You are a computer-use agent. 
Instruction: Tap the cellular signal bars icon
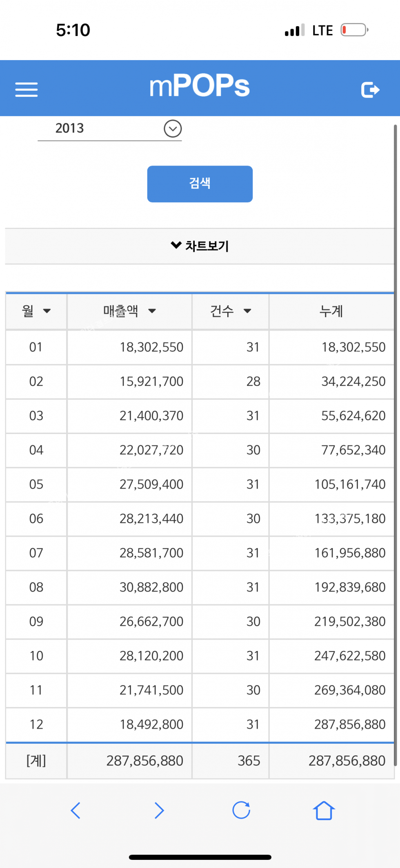pos(294,30)
